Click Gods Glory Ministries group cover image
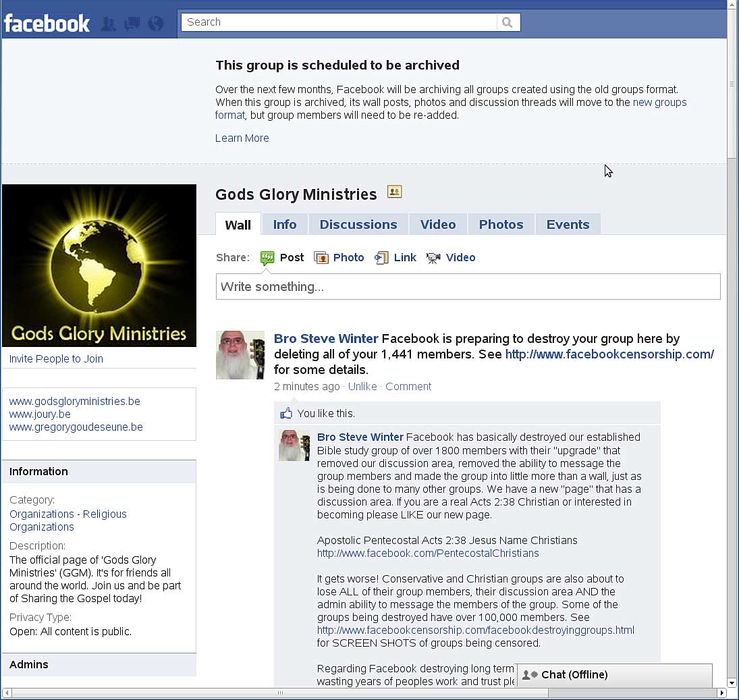This screenshot has height=700, width=739. [x=99, y=265]
